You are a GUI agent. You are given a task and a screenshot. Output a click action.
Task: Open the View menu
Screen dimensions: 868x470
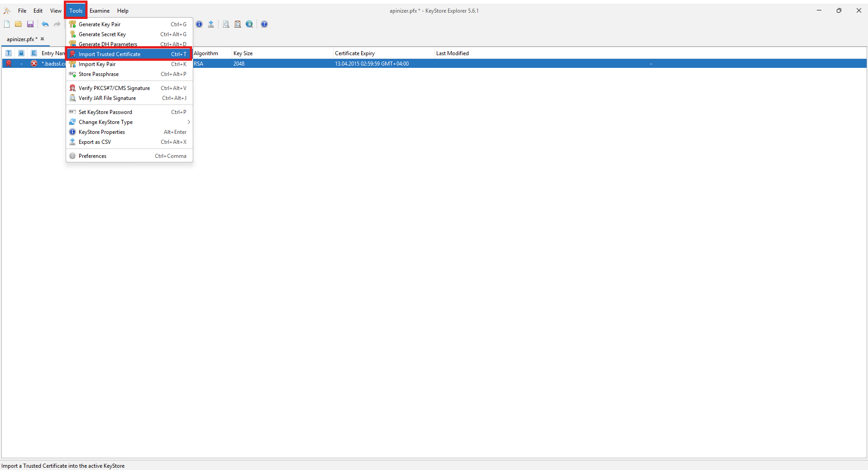(x=56, y=11)
